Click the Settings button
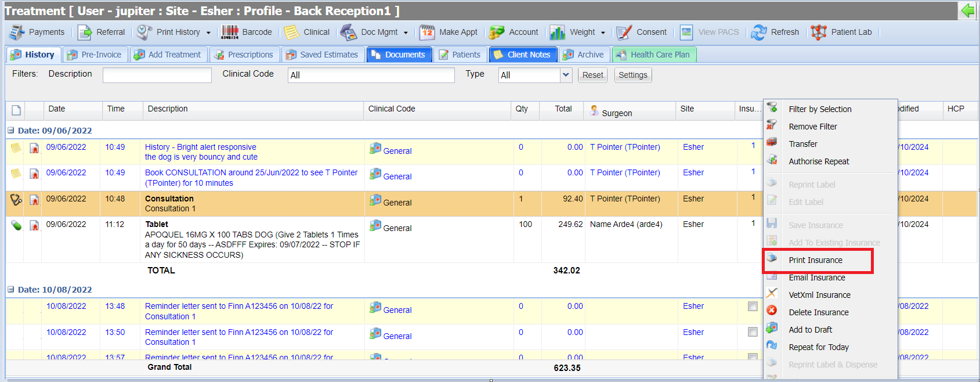980x382 pixels. tap(632, 75)
